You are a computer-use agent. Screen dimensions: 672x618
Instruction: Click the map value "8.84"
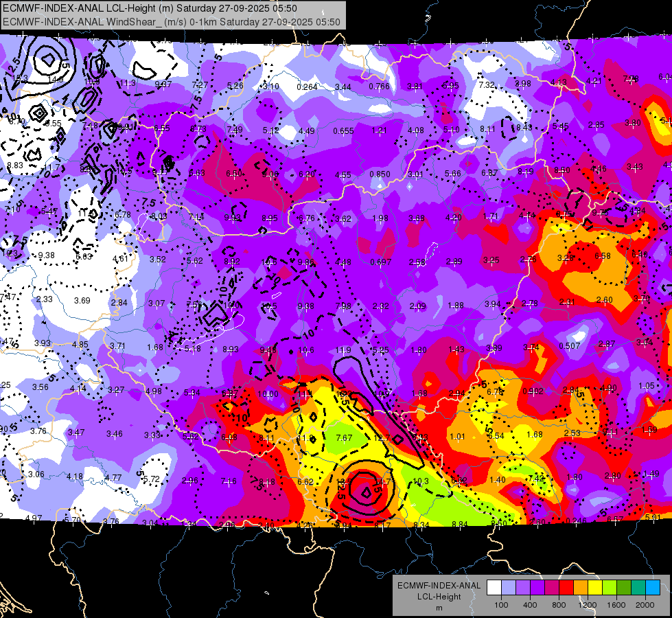click(460, 524)
